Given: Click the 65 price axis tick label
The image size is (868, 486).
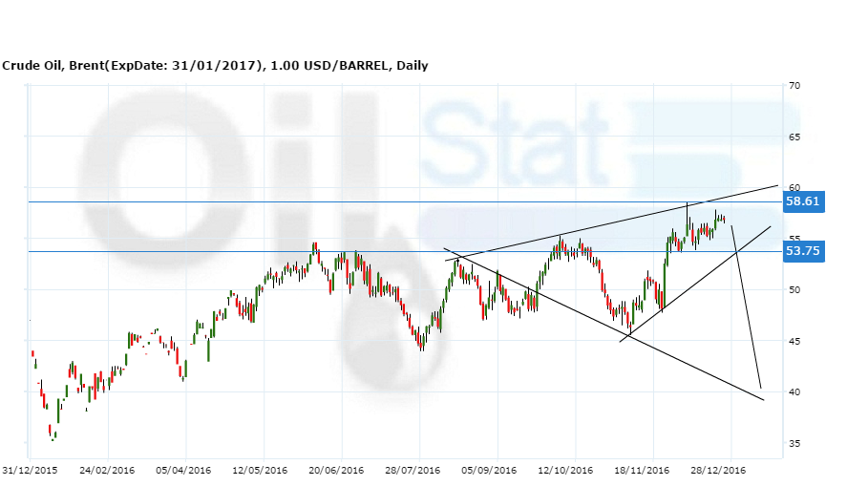Looking at the screenshot, I should [794, 137].
